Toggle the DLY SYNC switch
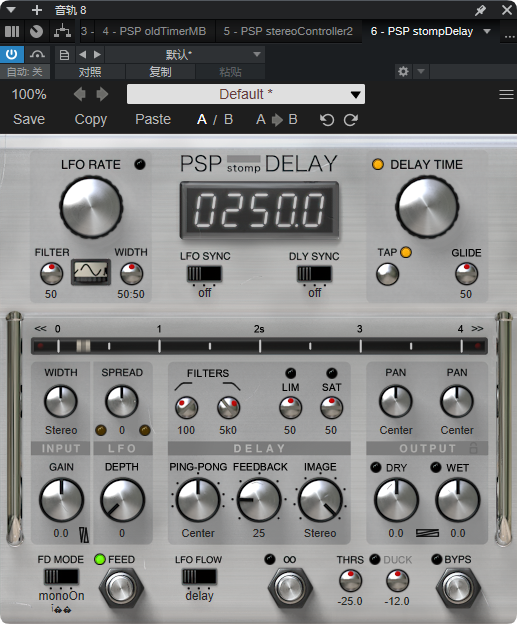Image resolution: width=517 pixels, height=624 pixels. [x=314, y=274]
